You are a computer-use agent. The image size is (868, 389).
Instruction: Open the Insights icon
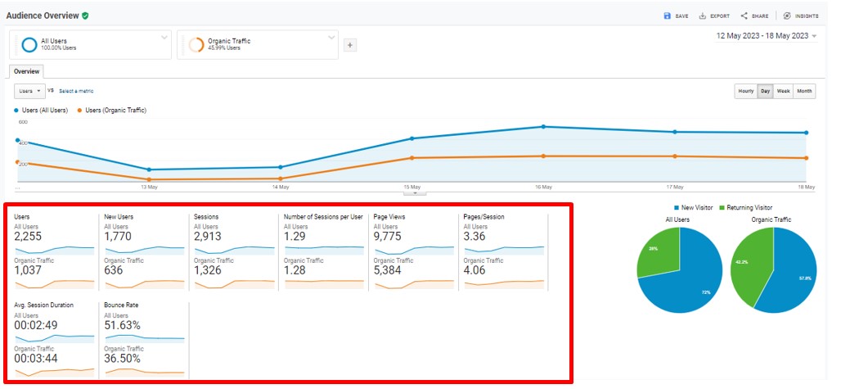click(x=787, y=16)
